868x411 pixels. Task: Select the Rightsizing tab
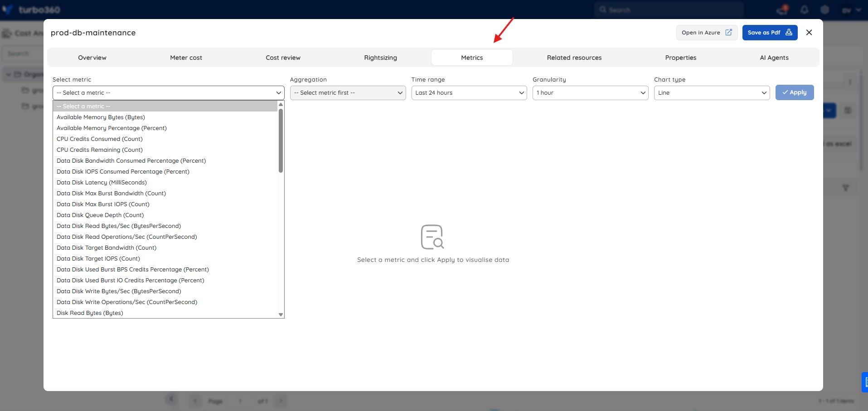pos(380,58)
